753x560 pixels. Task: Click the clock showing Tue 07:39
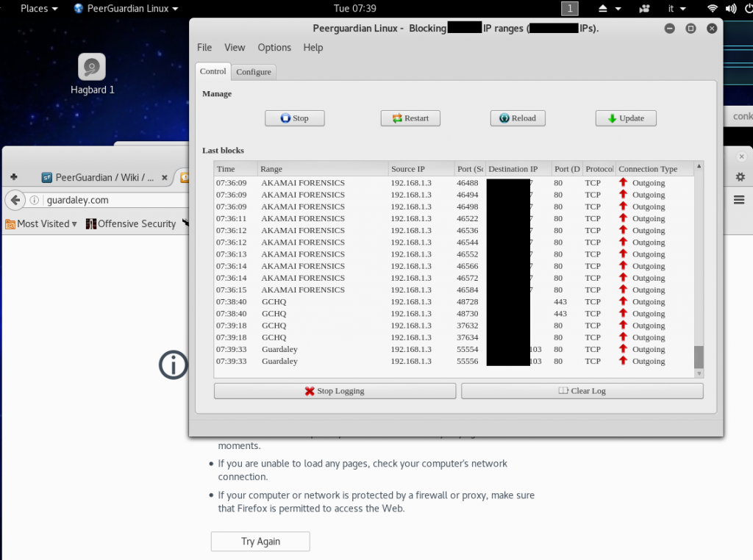[355, 9]
